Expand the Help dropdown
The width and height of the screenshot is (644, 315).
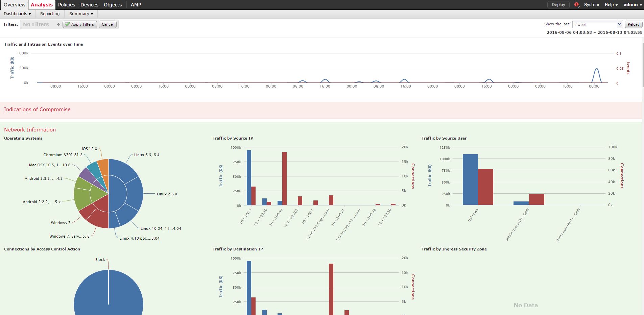pyautogui.click(x=611, y=5)
